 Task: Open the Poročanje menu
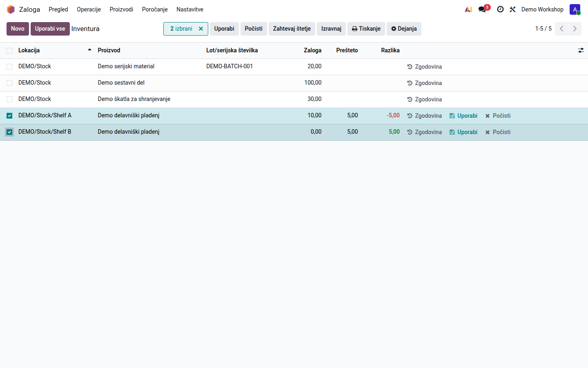(155, 9)
